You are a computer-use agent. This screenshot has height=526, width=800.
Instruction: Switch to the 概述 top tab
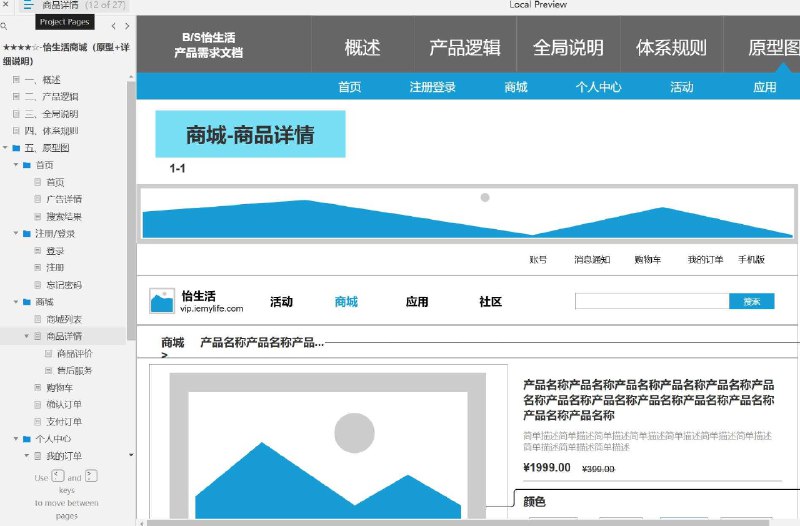point(362,47)
